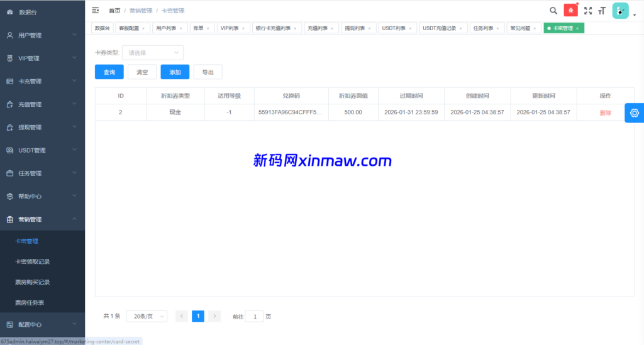Image resolution: width=644 pixels, height=345 pixels.
Task: Click the 首页 breadcrumb link
Action: (x=114, y=11)
